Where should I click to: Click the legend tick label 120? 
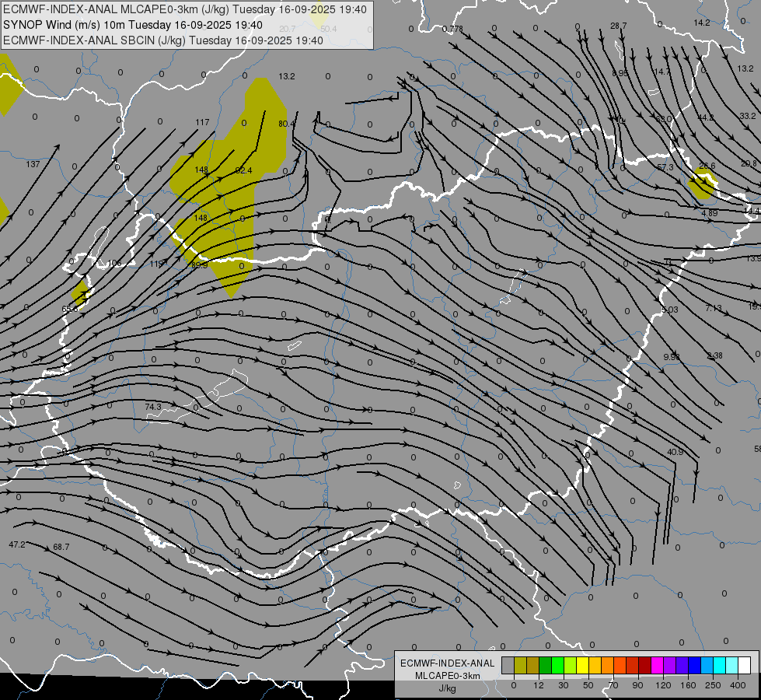click(663, 685)
